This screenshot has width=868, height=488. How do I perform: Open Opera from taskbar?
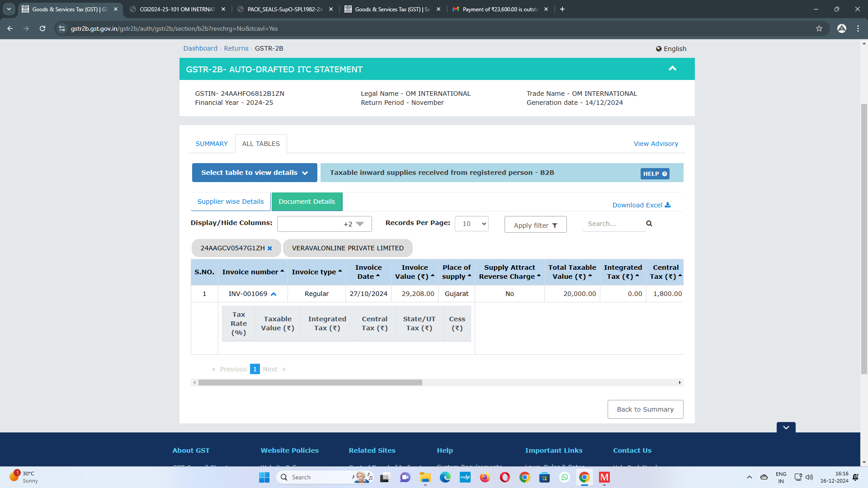click(505, 477)
